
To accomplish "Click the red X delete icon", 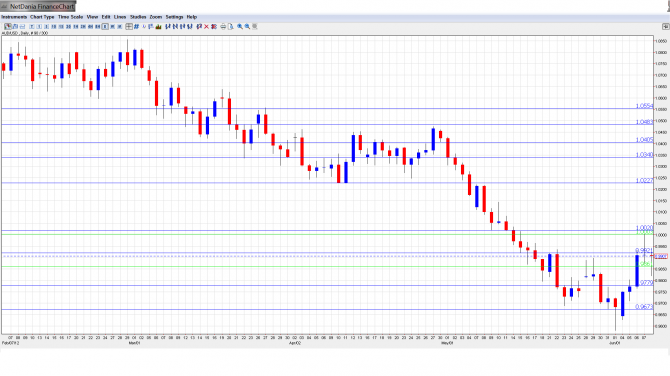I will [206, 26].
